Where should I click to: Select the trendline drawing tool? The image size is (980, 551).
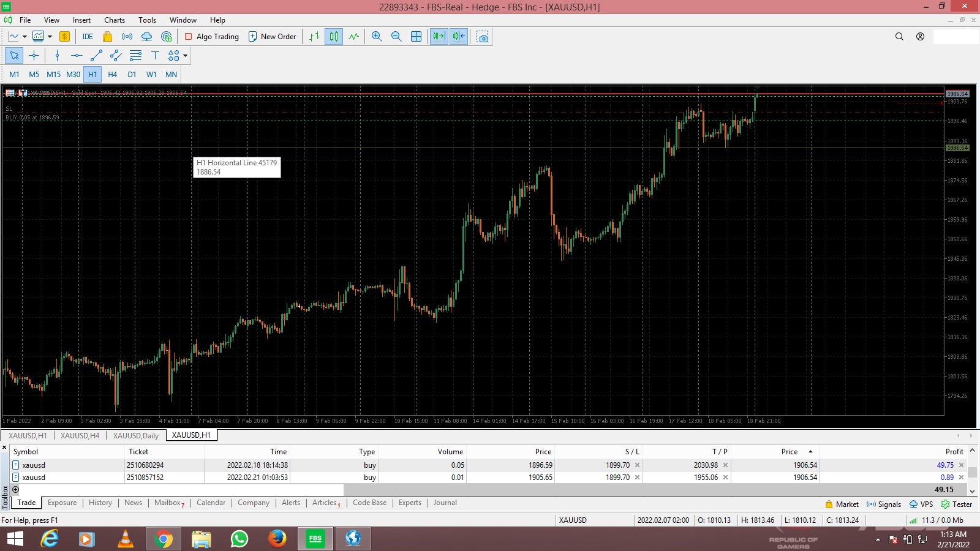click(96, 56)
